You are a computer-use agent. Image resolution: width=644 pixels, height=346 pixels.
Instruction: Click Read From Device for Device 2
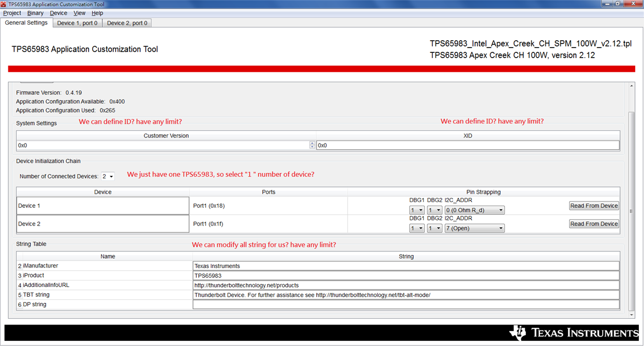(x=594, y=224)
